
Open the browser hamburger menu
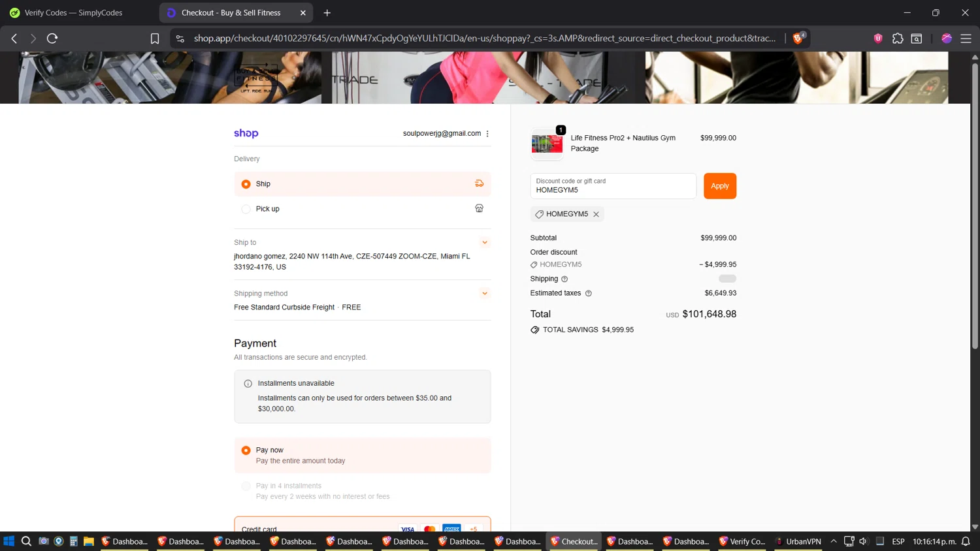point(966,39)
